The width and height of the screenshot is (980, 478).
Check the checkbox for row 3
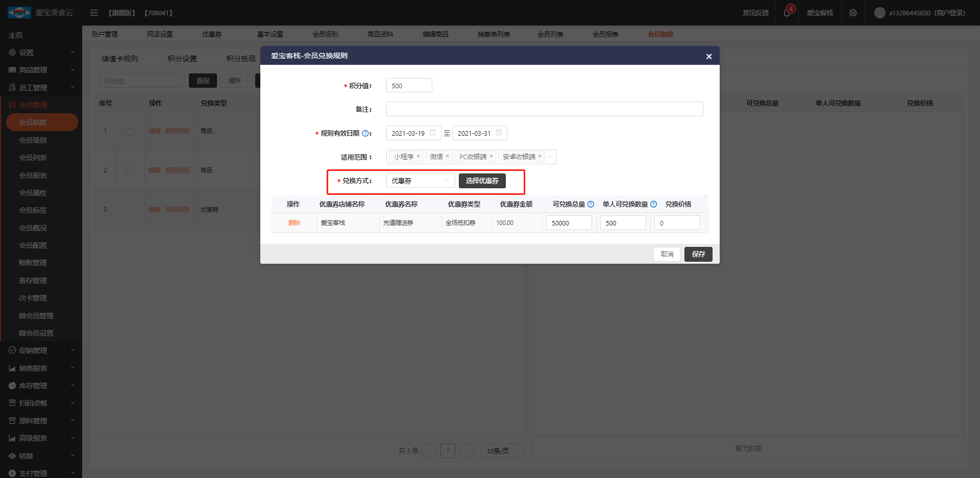130,210
